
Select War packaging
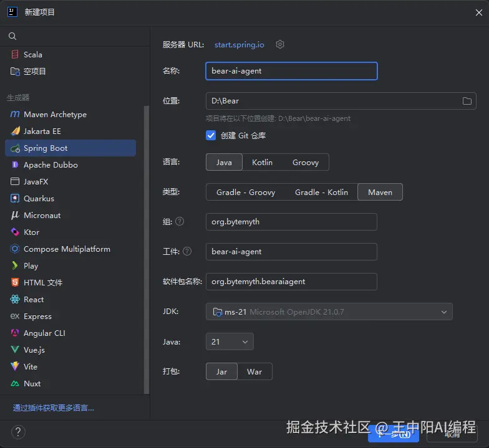click(254, 371)
